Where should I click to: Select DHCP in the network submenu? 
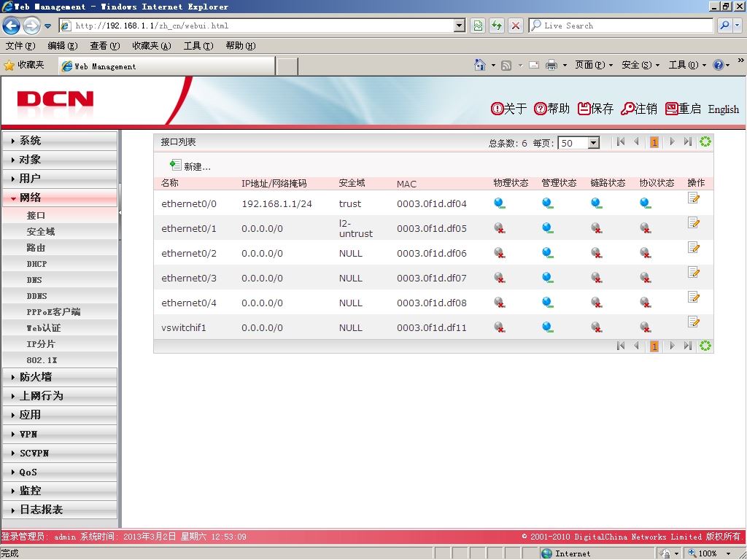[60, 264]
